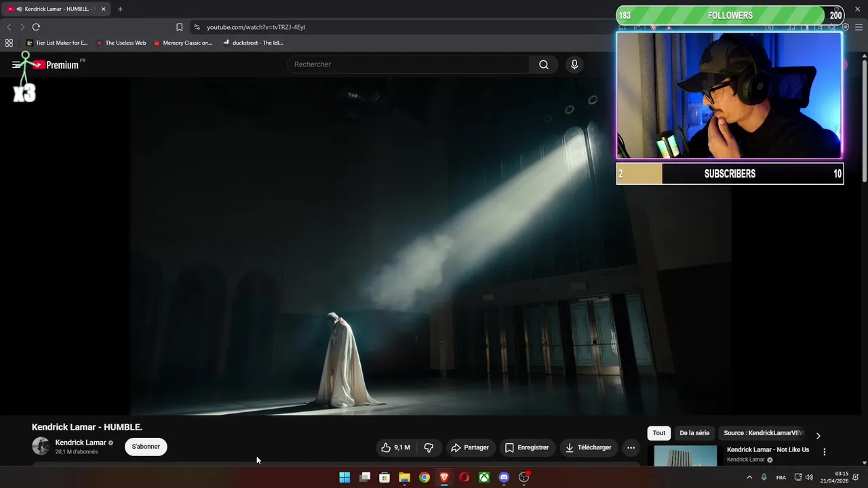The width and height of the screenshot is (868, 488).
Task: Start voice search with microphone icon
Action: pyautogui.click(x=574, y=64)
